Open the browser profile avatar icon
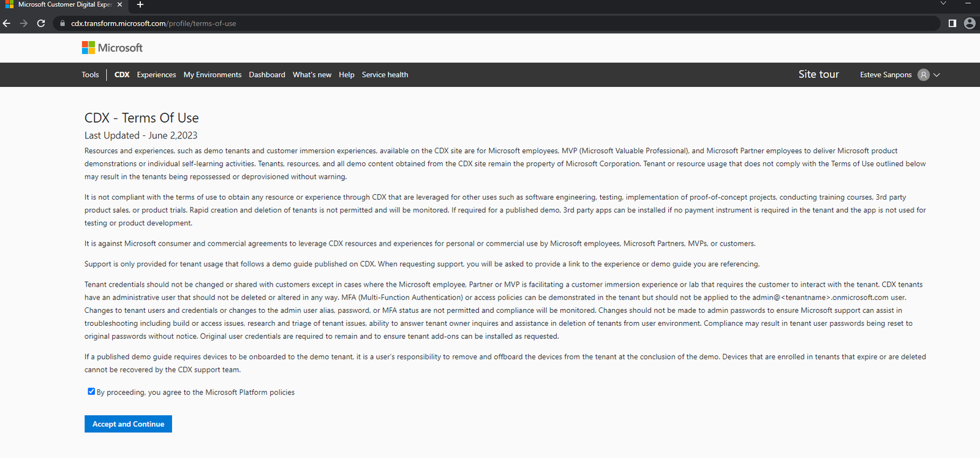The height and width of the screenshot is (458, 980). (x=970, y=23)
